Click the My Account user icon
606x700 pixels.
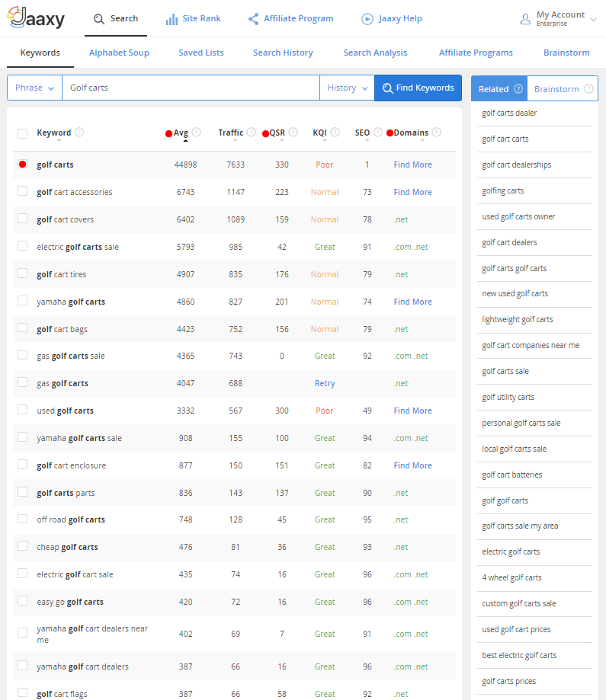525,19
